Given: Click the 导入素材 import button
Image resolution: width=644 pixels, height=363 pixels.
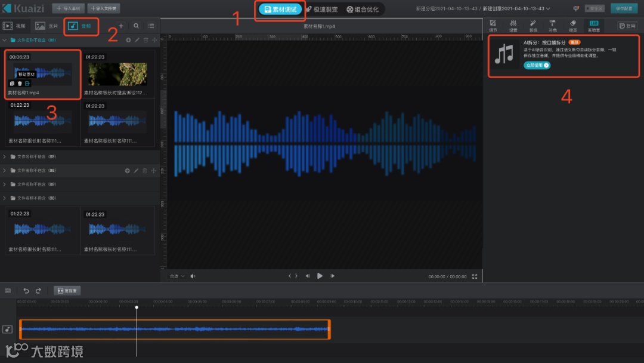Looking at the screenshot, I should pyautogui.click(x=68, y=8).
